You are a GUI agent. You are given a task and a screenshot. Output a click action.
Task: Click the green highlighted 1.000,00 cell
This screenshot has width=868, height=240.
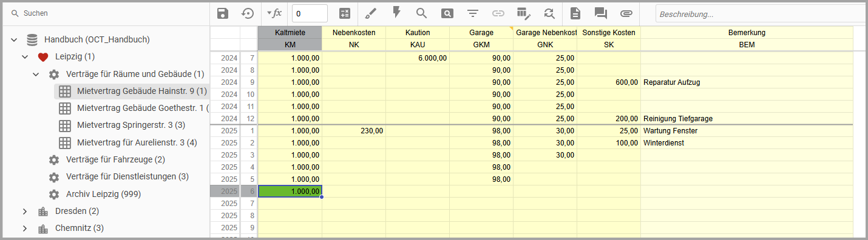(290, 192)
